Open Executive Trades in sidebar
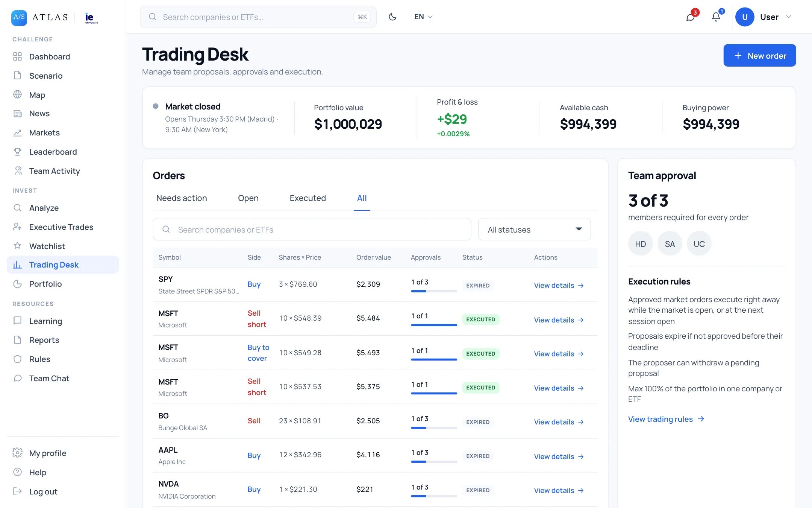This screenshot has width=812, height=508. 63,227
